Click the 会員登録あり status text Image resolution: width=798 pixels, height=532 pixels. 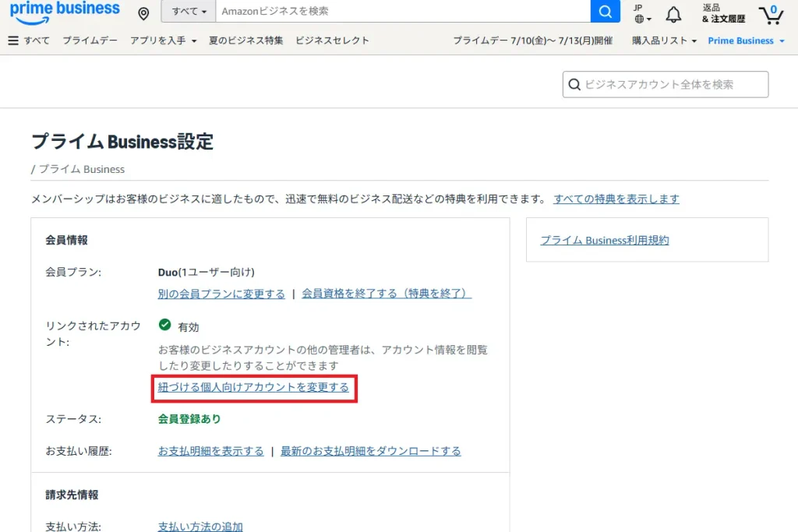[x=189, y=419]
